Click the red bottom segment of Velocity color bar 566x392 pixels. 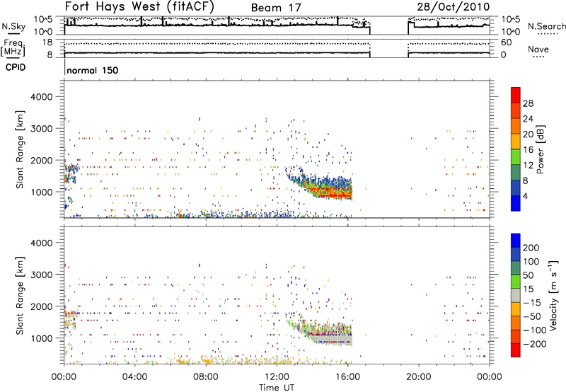pos(516,350)
